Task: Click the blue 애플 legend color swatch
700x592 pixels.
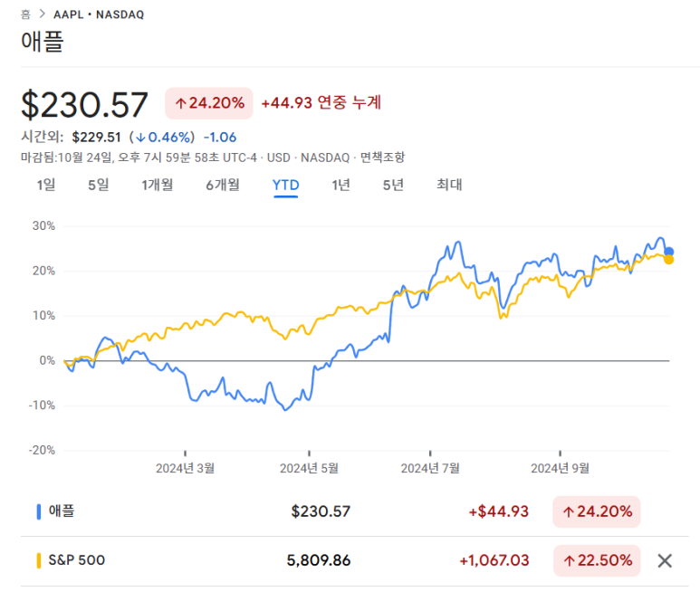Action: coord(39,511)
